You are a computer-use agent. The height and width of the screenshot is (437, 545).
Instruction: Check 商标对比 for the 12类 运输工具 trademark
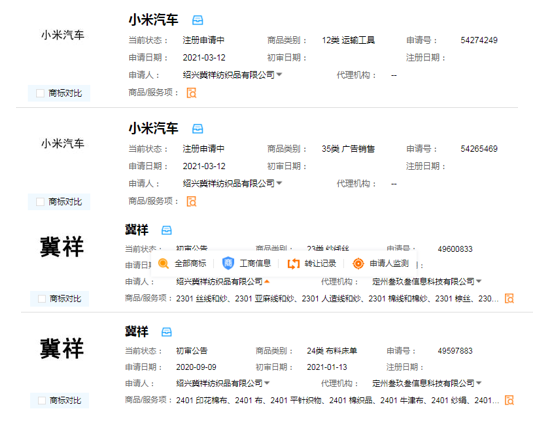pos(40,93)
